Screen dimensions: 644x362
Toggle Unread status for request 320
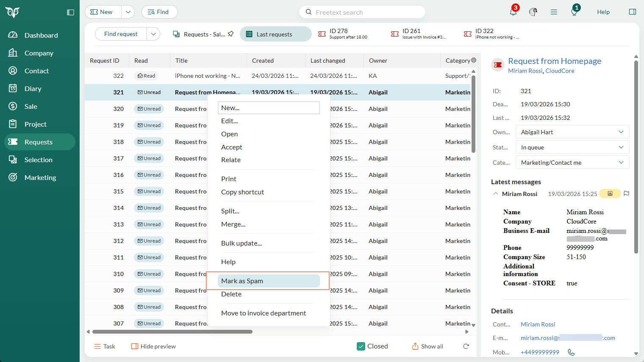[149, 109]
